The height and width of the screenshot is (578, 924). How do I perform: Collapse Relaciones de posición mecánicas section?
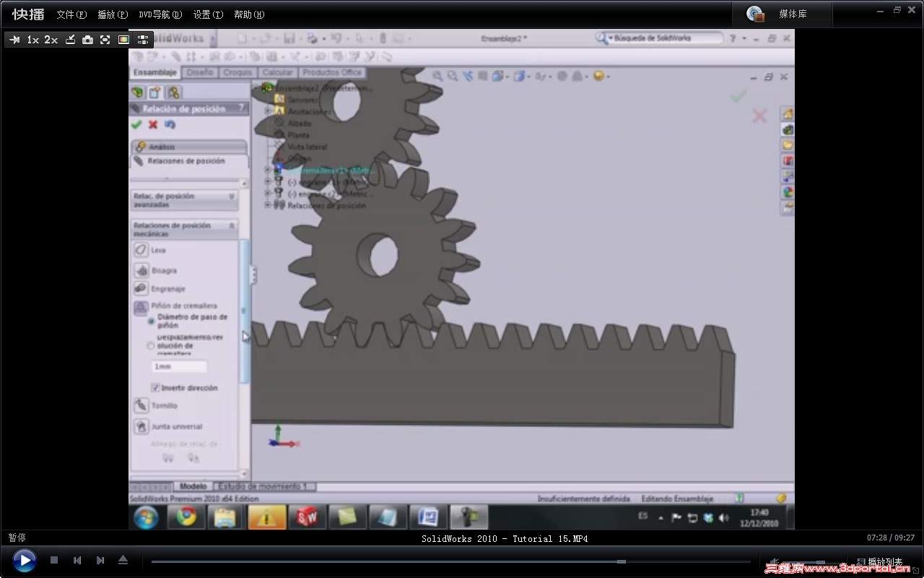pos(185,229)
